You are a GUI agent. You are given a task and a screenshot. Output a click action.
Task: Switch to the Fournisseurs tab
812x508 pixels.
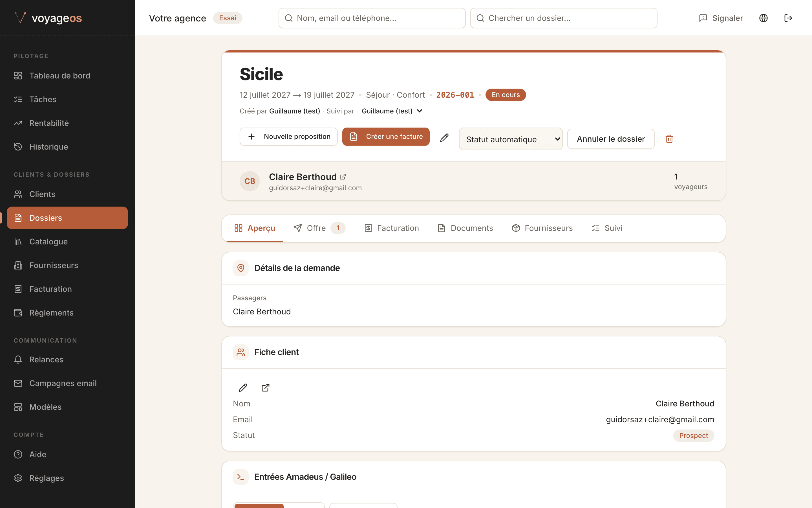coord(542,228)
